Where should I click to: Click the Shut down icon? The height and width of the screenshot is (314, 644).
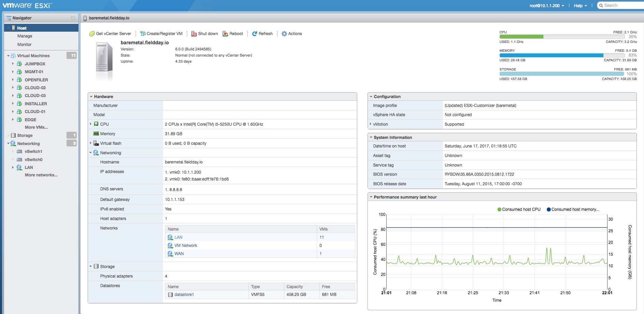pos(194,34)
